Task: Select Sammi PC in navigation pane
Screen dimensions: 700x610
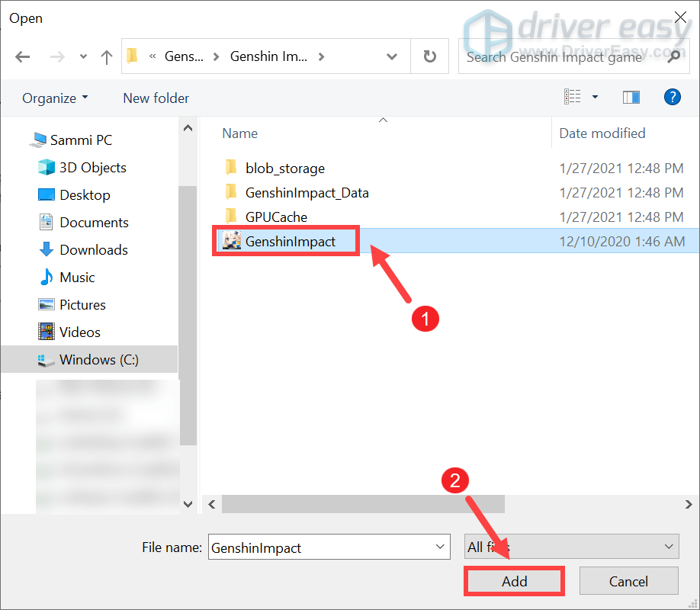Action: tap(81, 140)
